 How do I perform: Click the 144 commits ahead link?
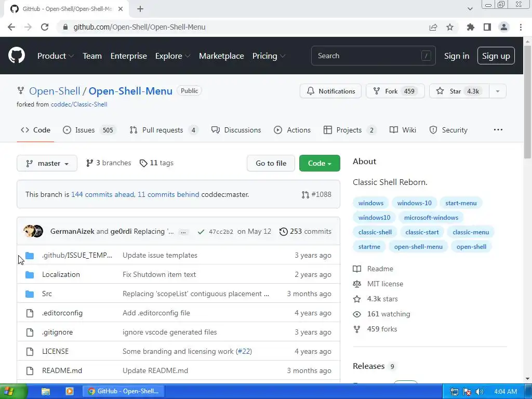point(103,194)
